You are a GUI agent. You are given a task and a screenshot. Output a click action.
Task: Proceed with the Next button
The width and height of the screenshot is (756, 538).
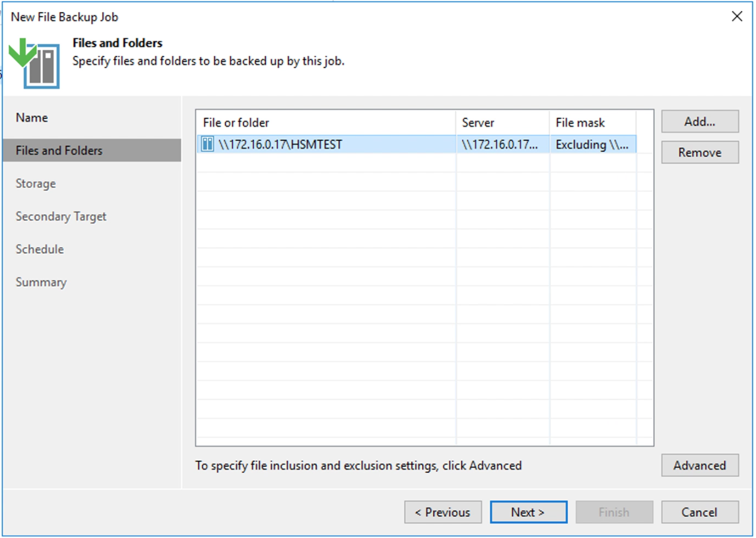[x=528, y=512]
